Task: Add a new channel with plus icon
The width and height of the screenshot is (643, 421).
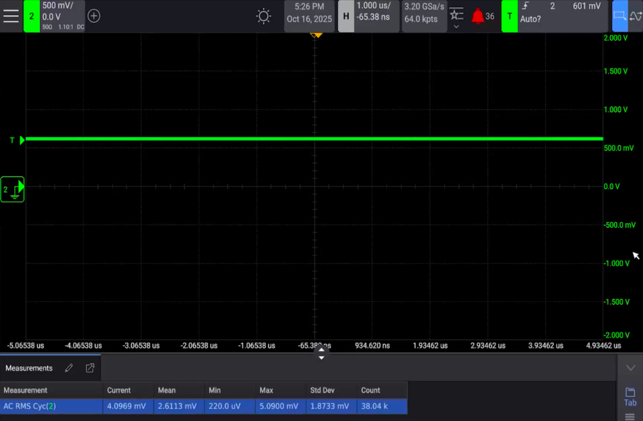Action: tap(94, 16)
